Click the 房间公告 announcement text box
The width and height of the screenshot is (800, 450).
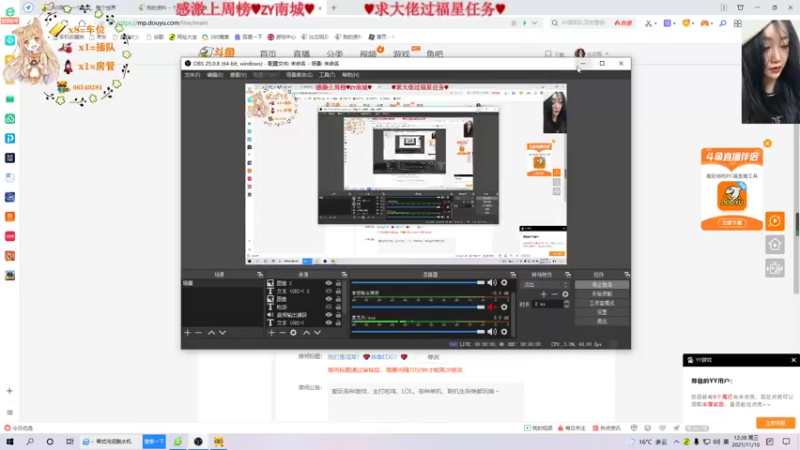(x=426, y=401)
